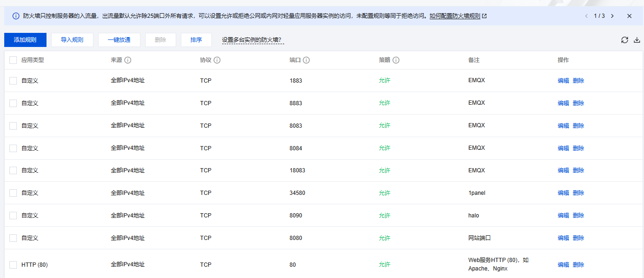Check the halo rule checkbox
The height and width of the screenshot is (278, 644).
13,216
